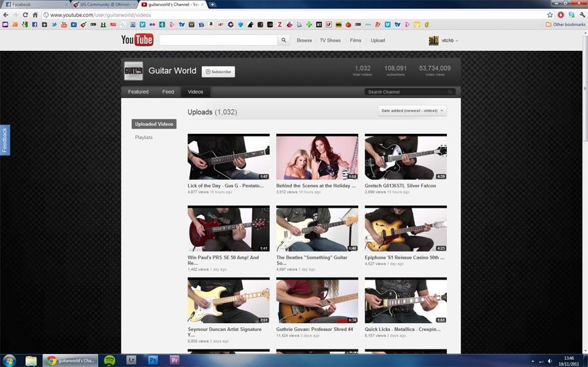588x367 pixels.
Task: Open the Feed channel tab
Action: (168, 92)
